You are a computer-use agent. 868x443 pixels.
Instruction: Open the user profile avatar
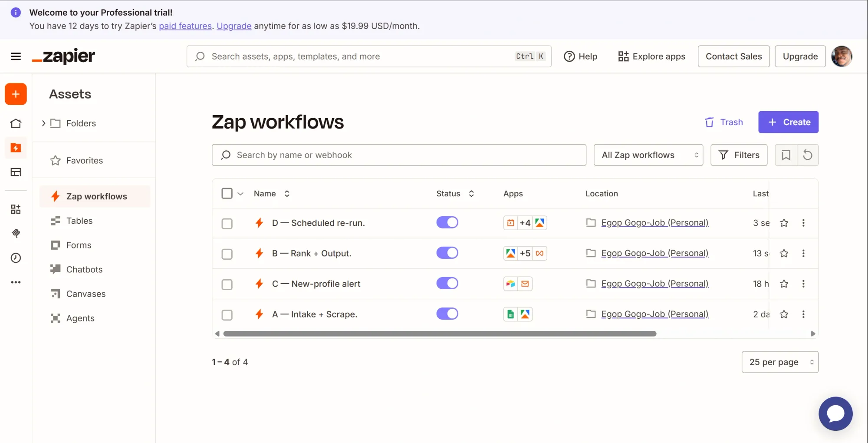[x=842, y=56]
